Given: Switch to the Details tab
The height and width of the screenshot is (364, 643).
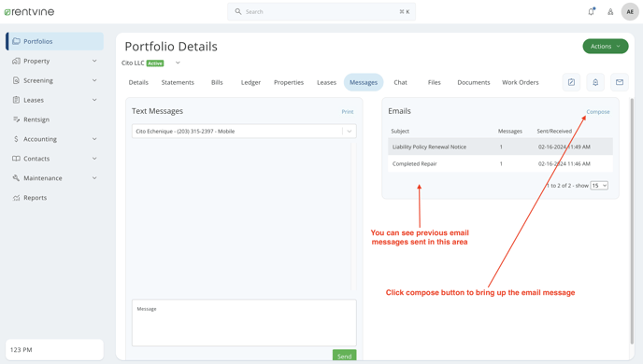Looking at the screenshot, I should pyautogui.click(x=138, y=82).
